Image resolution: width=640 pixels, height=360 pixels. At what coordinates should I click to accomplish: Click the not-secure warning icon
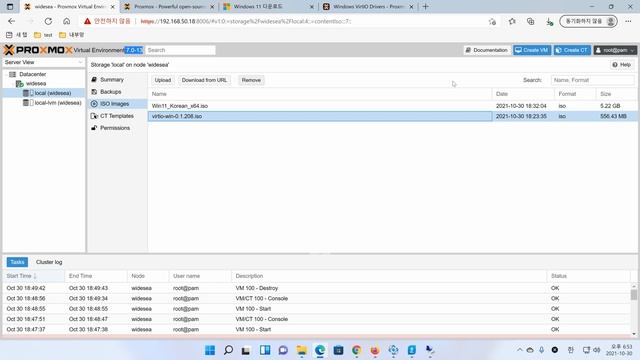[87, 21]
